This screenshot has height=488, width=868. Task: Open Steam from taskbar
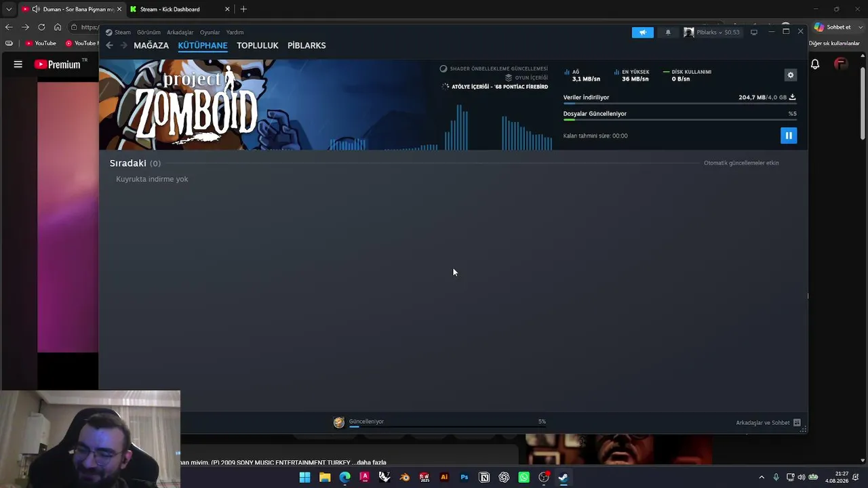click(563, 477)
